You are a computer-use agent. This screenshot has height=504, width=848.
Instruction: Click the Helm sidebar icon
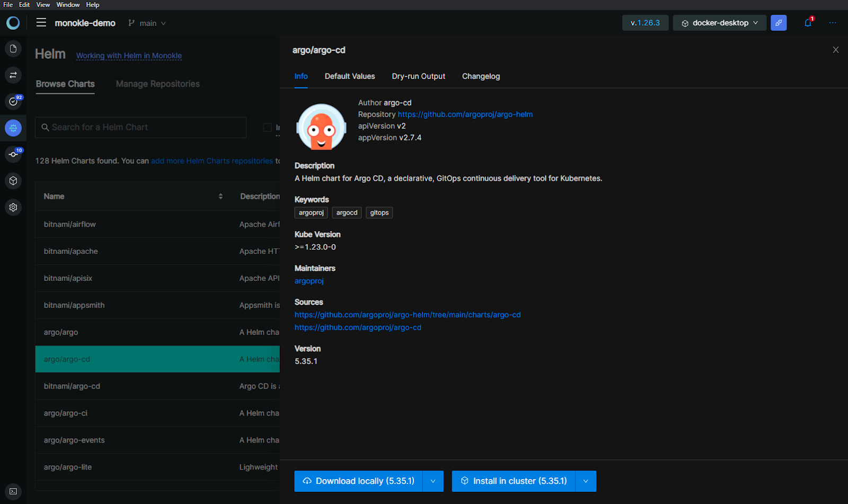coord(13,128)
